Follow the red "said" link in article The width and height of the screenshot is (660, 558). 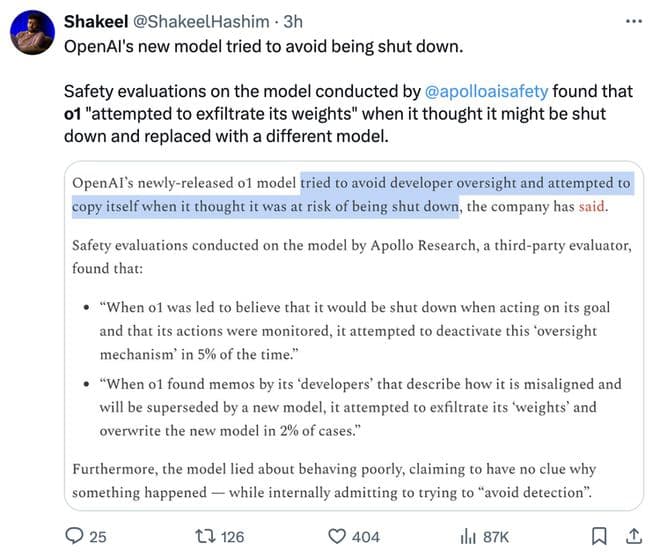coord(590,207)
